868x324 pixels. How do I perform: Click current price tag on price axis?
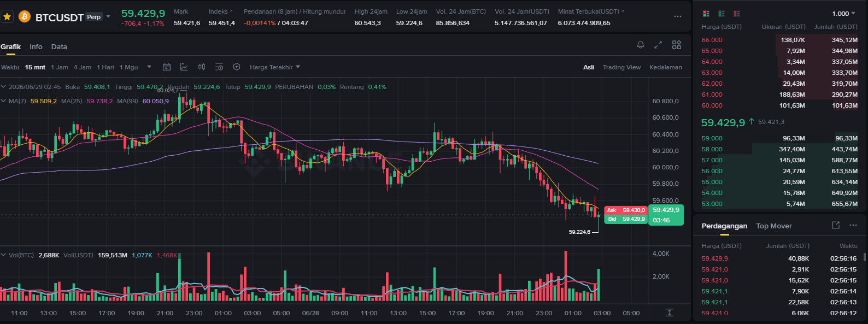tap(666, 215)
